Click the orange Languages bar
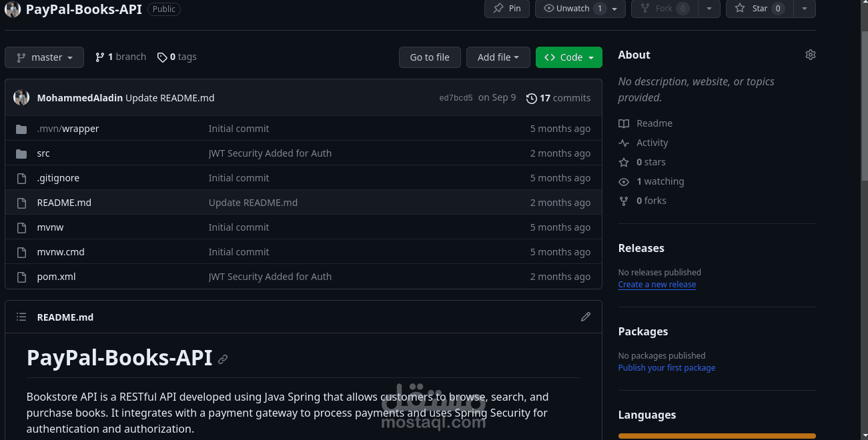Viewport: 868px width, 440px height. pyautogui.click(x=717, y=436)
